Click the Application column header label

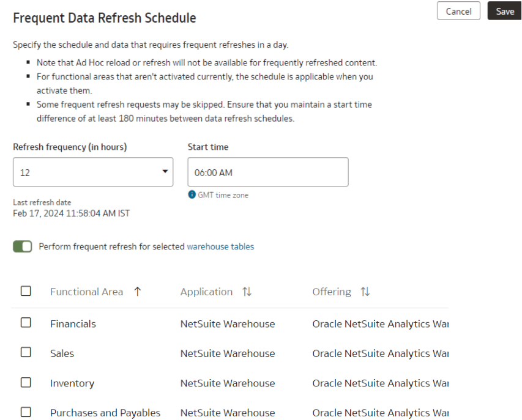pos(206,292)
